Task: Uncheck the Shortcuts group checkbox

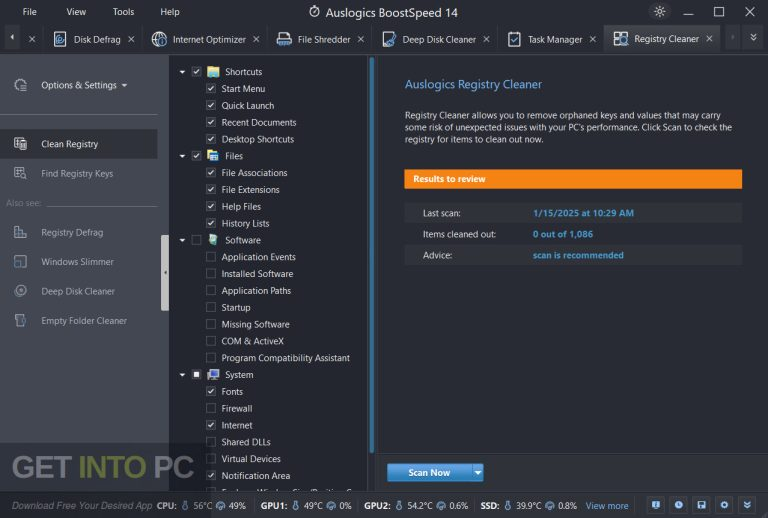Action: 196,71
